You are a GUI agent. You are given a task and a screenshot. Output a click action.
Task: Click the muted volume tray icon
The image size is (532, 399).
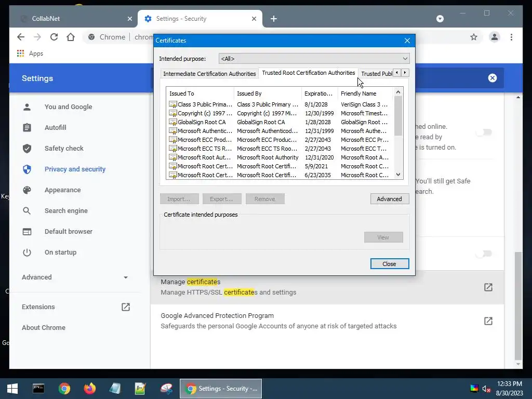point(486,389)
